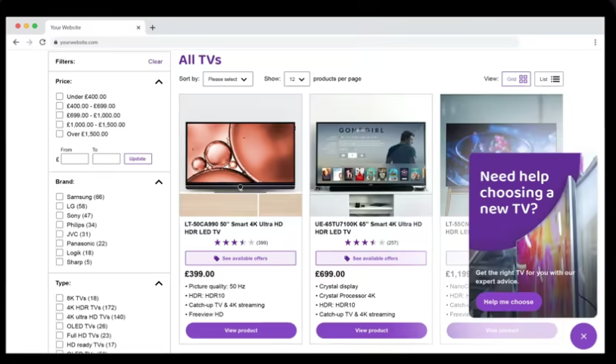
Task: Go back with the browser back arrow
Action: click(16, 42)
